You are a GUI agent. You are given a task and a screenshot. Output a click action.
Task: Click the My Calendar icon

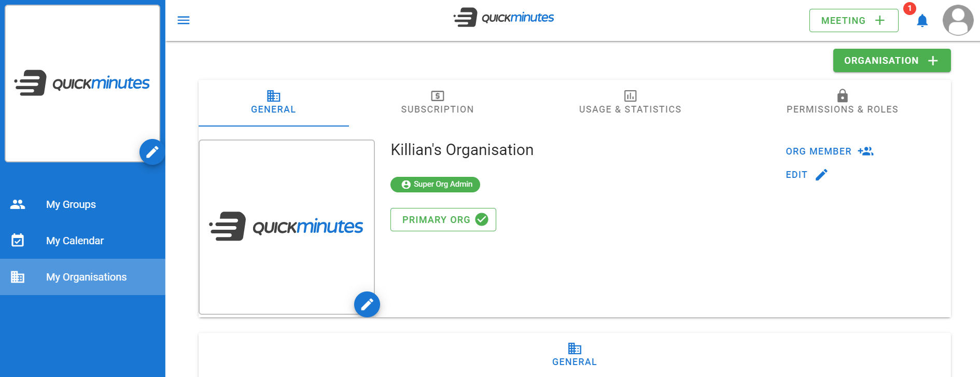pyautogui.click(x=18, y=240)
